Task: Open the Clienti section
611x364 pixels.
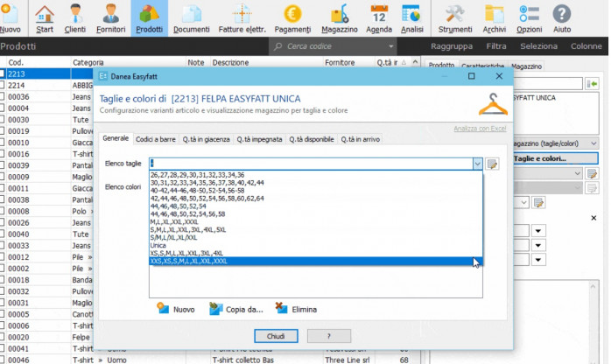Action: pyautogui.click(x=74, y=18)
